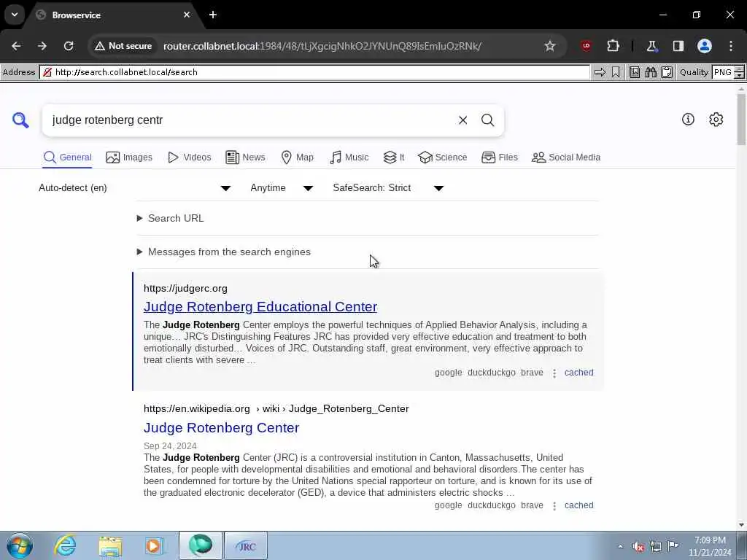The height and width of the screenshot is (560, 747).
Task: Expand the Search URL section
Action: pos(171,218)
